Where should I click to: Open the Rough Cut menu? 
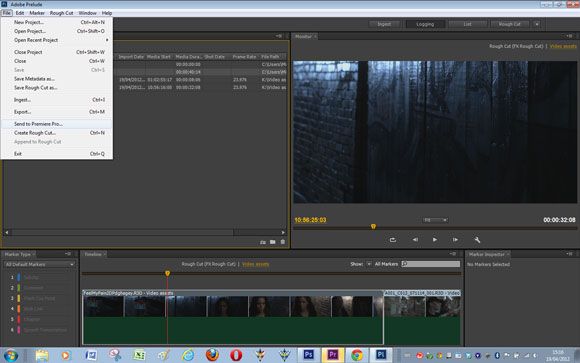(61, 13)
